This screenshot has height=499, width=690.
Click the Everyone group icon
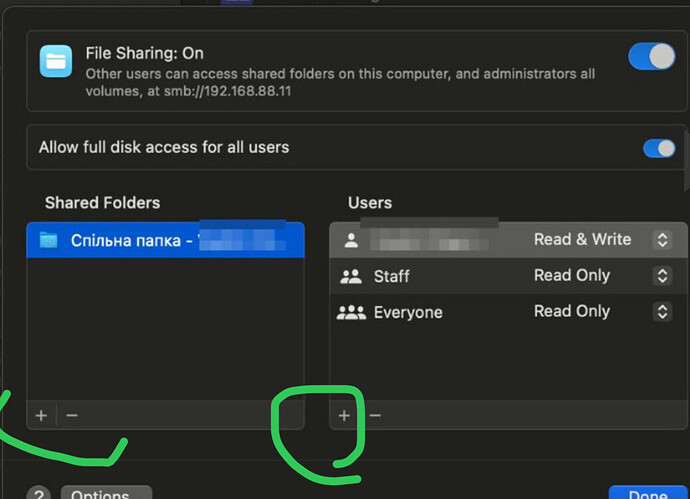[x=351, y=312]
